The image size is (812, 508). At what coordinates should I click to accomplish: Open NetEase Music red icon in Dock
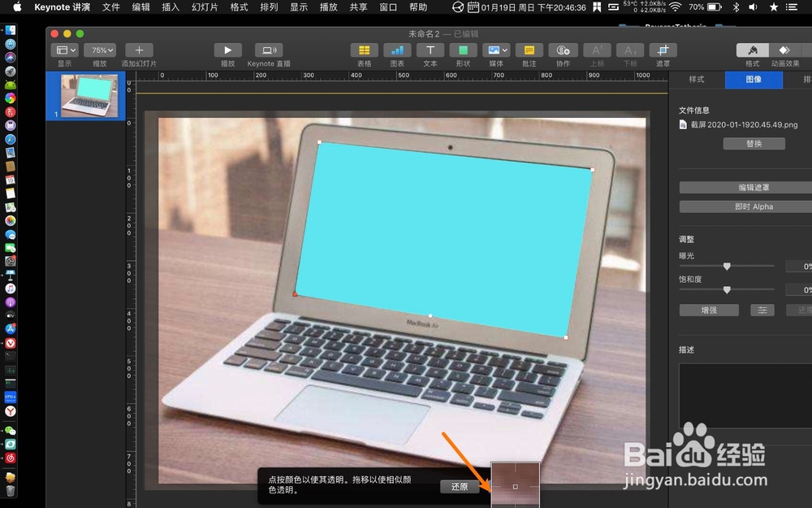point(11,458)
